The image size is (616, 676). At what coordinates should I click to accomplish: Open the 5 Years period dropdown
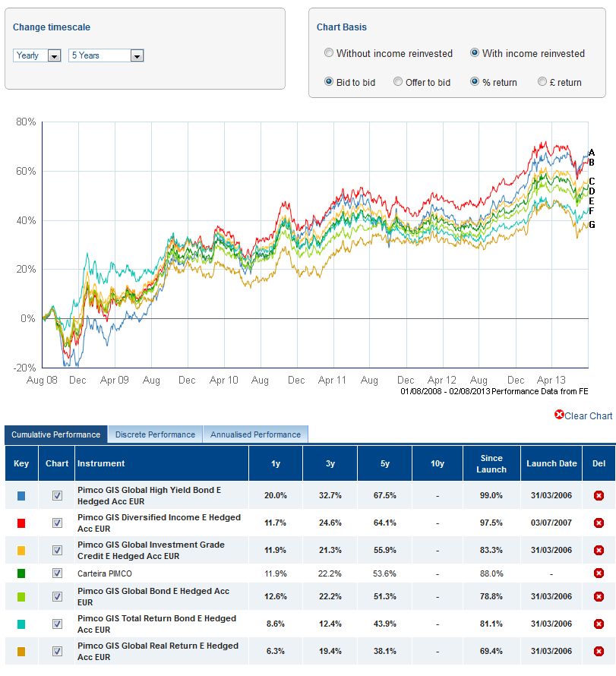coord(137,55)
